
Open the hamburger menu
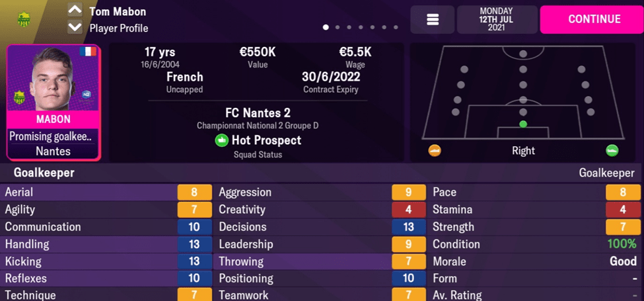(433, 20)
